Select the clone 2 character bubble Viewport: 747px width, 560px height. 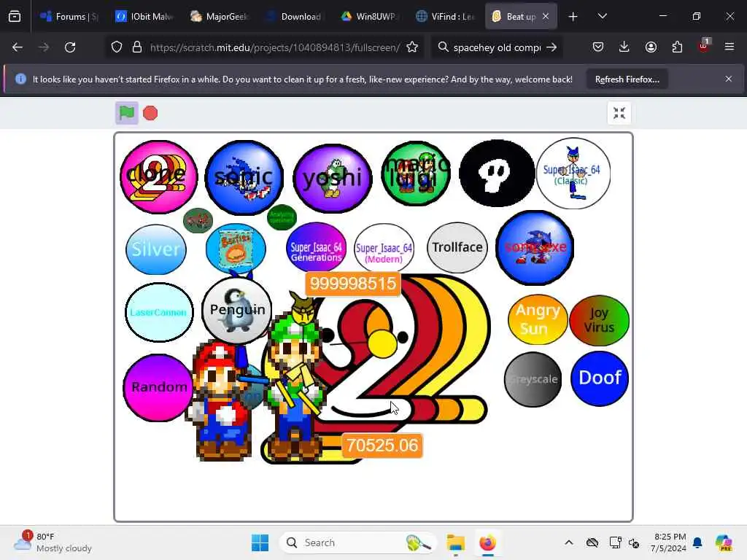tap(158, 176)
